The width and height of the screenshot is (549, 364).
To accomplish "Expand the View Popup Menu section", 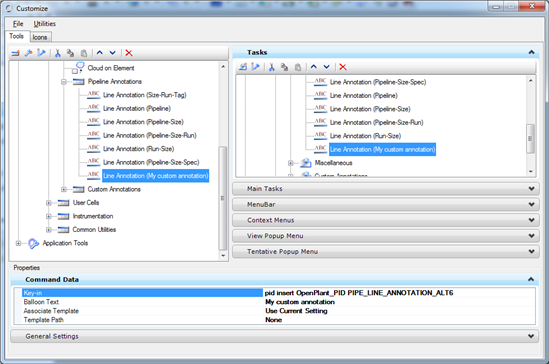I will click(x=531, y=236).
